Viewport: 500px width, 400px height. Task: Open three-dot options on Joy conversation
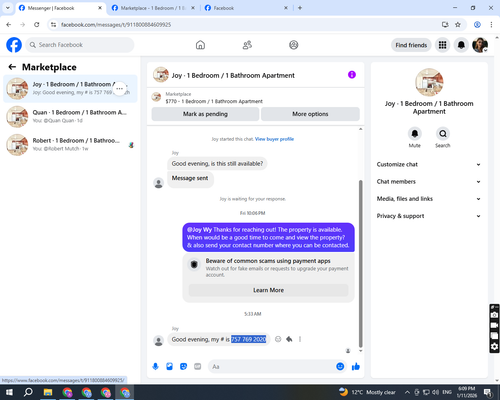tap(120, 88)
